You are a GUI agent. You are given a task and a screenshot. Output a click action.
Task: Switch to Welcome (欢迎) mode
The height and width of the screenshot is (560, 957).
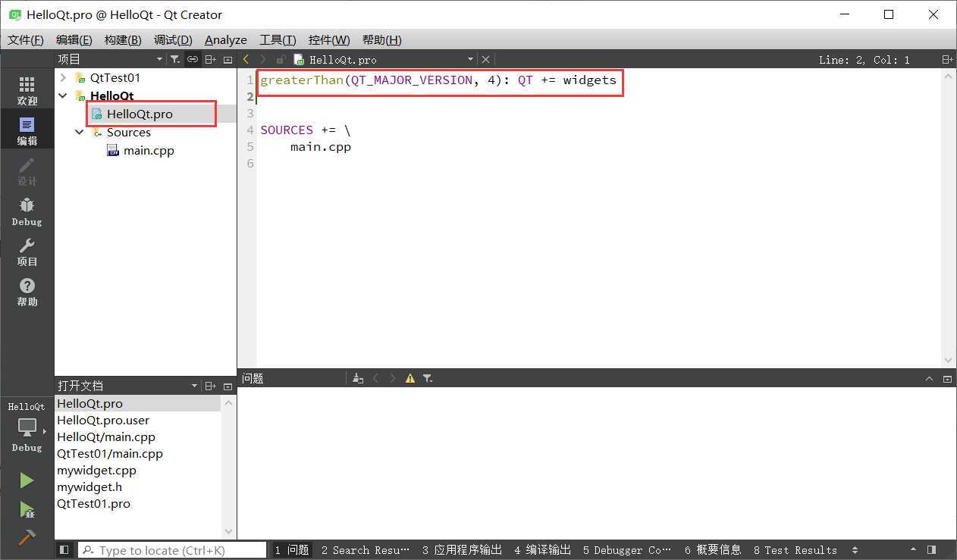27,91
